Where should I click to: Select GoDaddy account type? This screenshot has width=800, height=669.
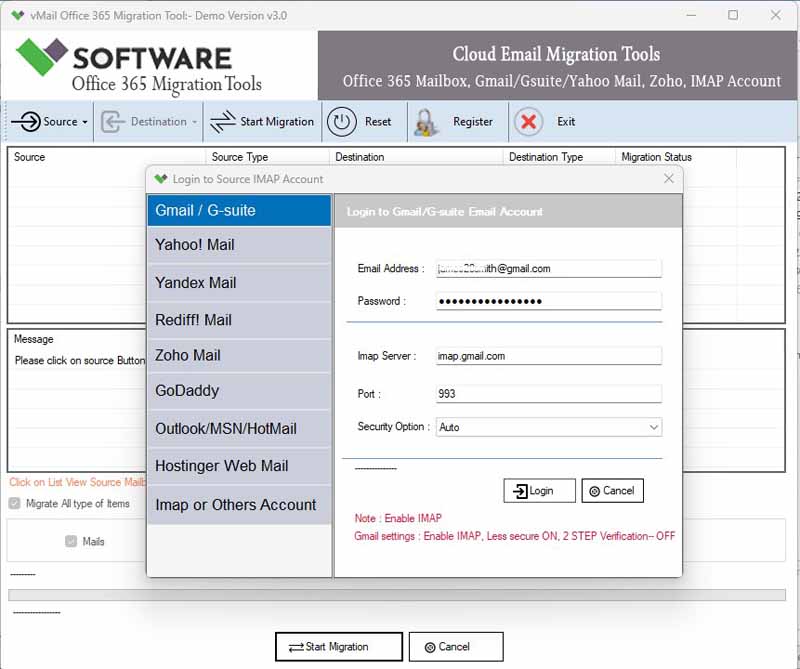(x=239, y=390)
